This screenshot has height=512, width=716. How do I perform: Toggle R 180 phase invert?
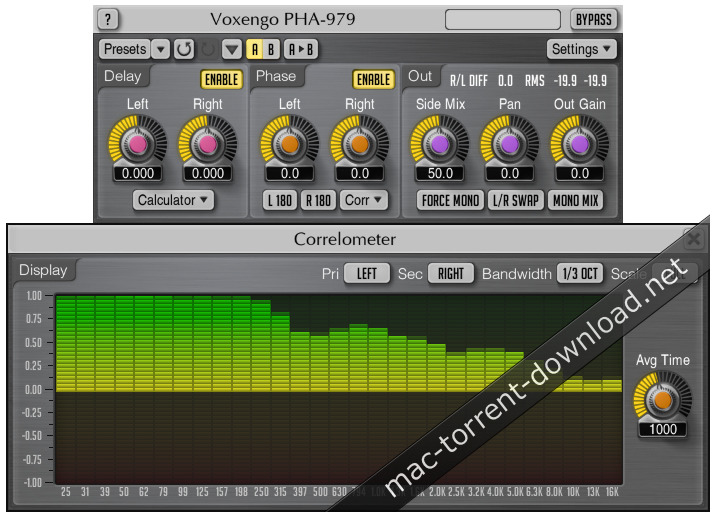(318, 201)
